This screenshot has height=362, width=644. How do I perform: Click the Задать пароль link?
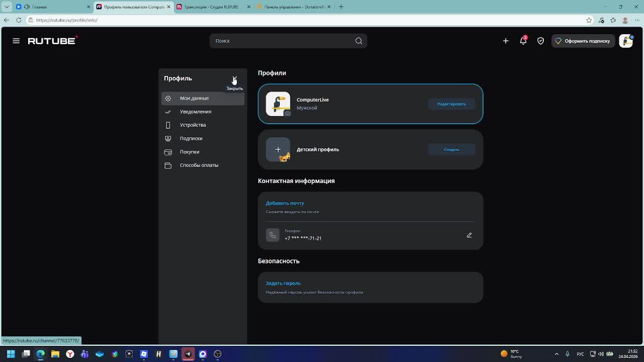283,283
